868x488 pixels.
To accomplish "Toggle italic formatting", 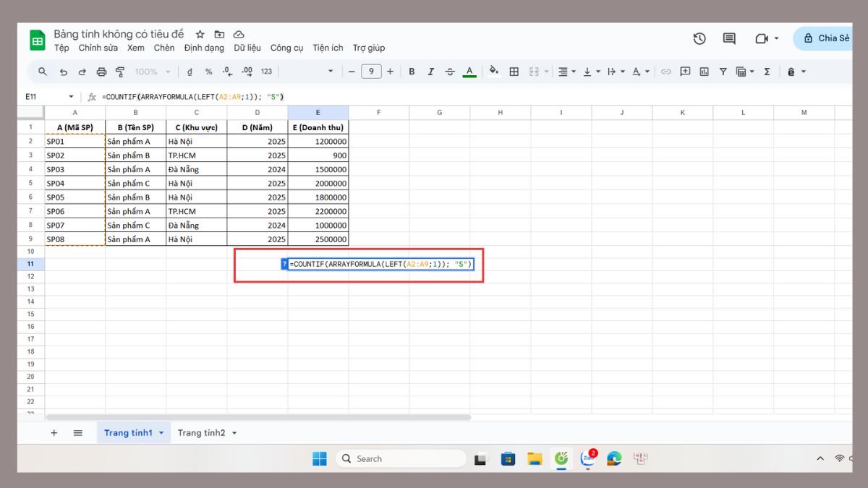I will click(x=431, y=71).
